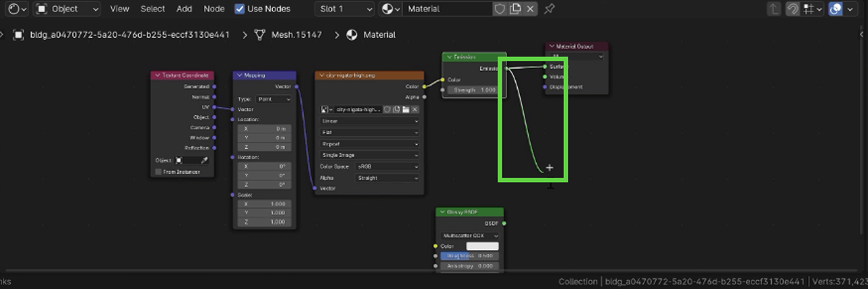Adjust the Glossy Roughness slider
868x289 pixels.
(469, 256)
